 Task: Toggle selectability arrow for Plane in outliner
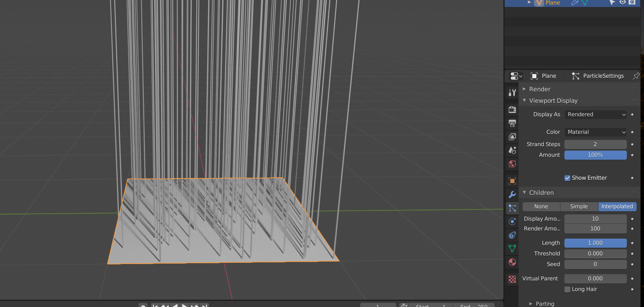[x=612, y=2]
